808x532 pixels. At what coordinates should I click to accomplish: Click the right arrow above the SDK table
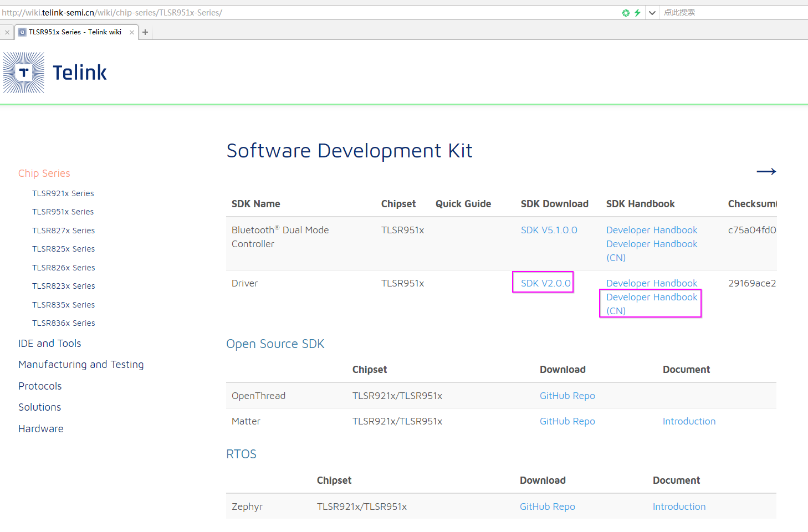tap(766, 172)
